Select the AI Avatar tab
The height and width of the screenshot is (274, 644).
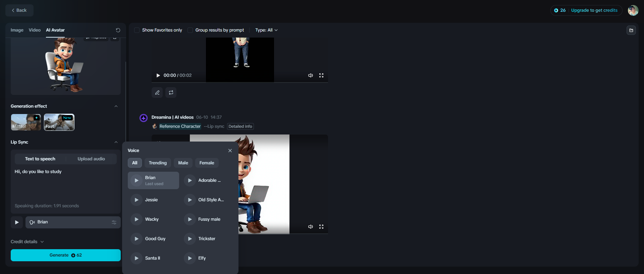pyautogui.click(x=55, y=30)
